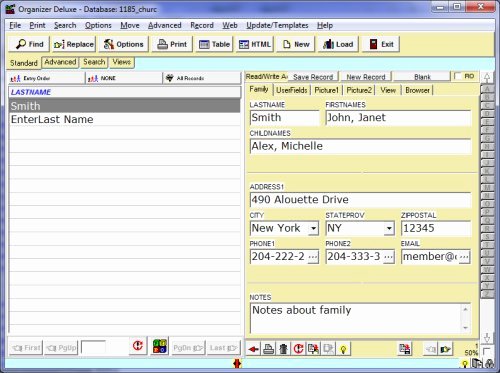Viewport: 500px width, 373px height.
Task: Toggle the RO read-only checkbox
Action: coord(458,76)
